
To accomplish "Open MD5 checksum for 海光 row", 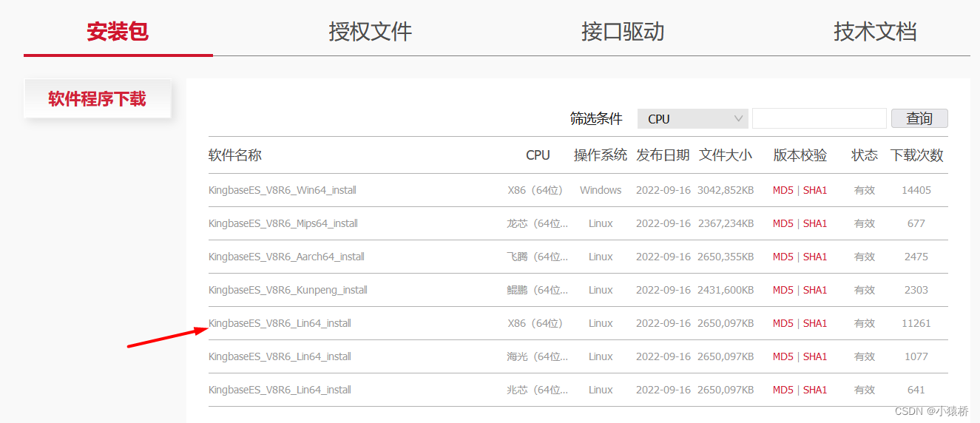I will click(783, 356).
